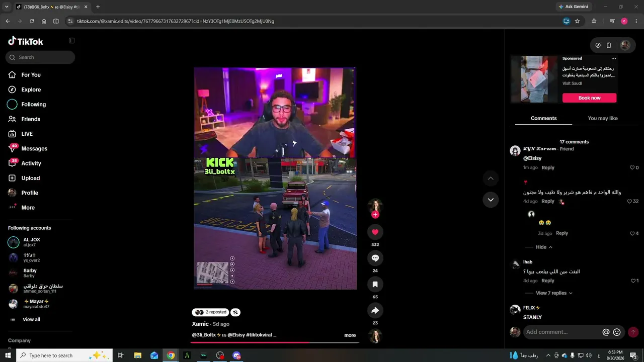This screenshot has height=362, width=644.
Task: Click the Book now ad button
Action: 589,98
